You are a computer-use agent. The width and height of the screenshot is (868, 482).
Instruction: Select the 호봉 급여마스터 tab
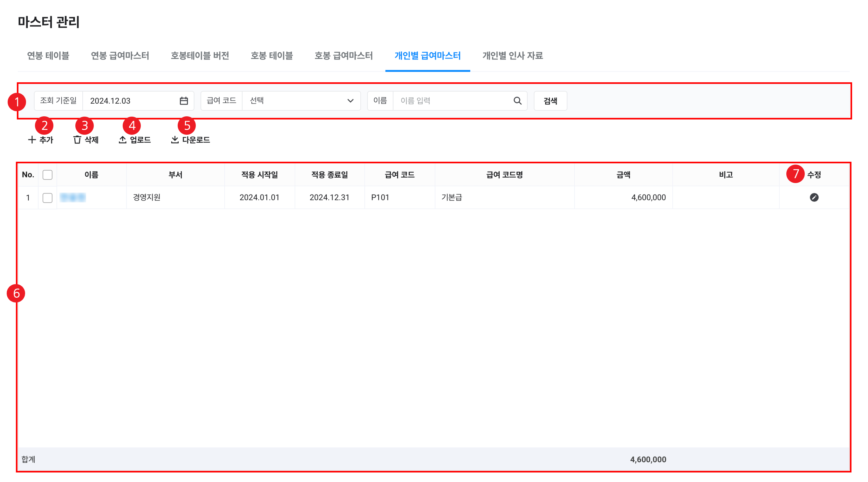pyautogui.click(x=343, y=56)
